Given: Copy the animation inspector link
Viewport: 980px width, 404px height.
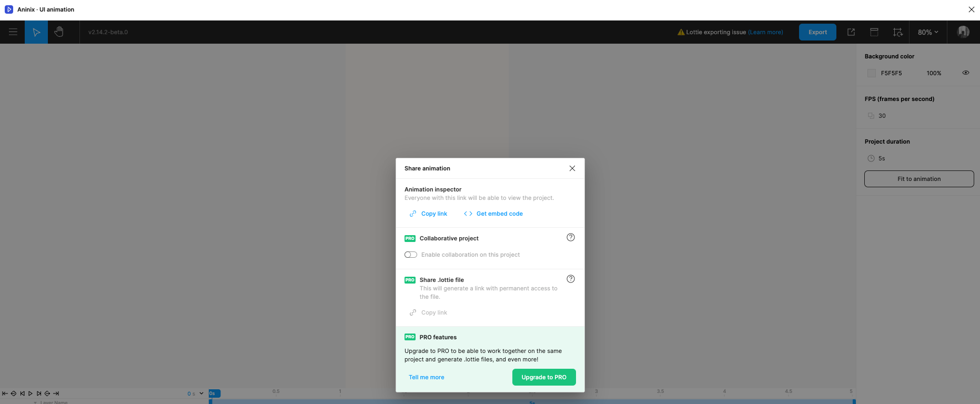Looking at the screenshot, I should click(x=434, y=214).
